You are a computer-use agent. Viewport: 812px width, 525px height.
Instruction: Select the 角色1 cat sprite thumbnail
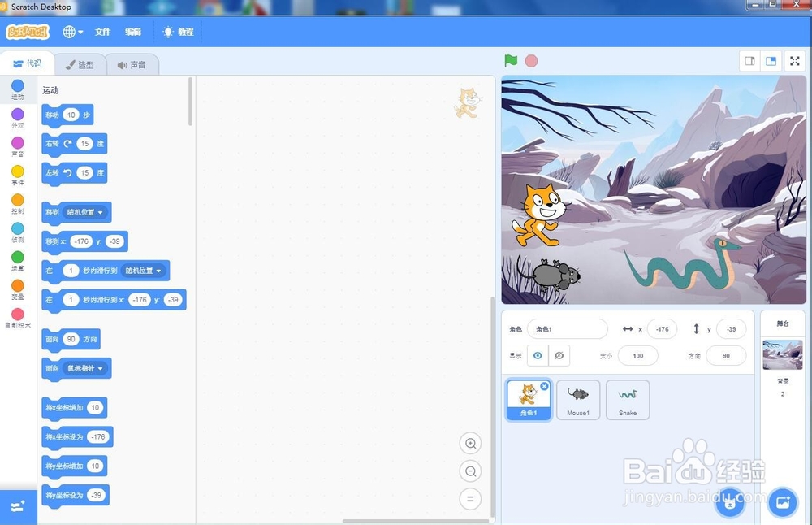[529, 400]
